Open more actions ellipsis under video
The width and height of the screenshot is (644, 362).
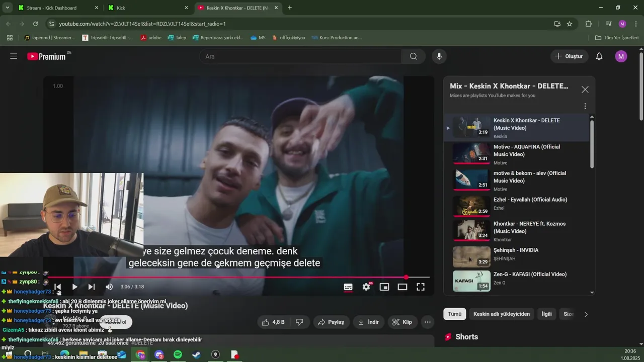pos(428,322)
